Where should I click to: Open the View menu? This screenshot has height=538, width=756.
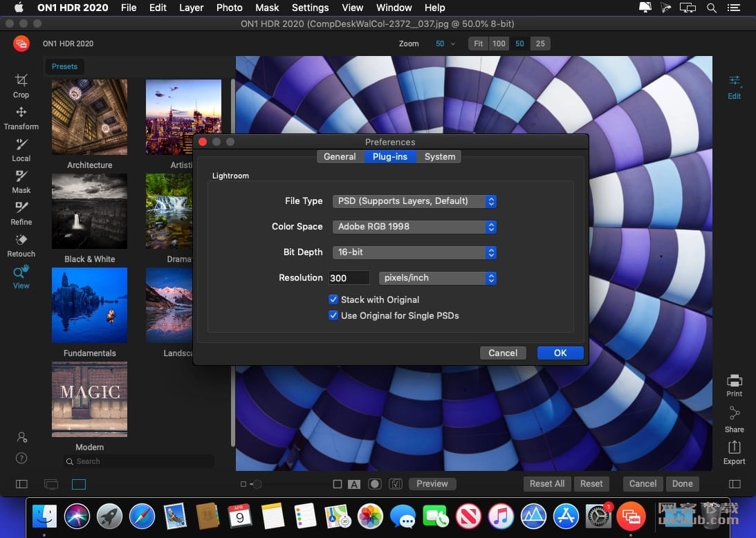353,8
